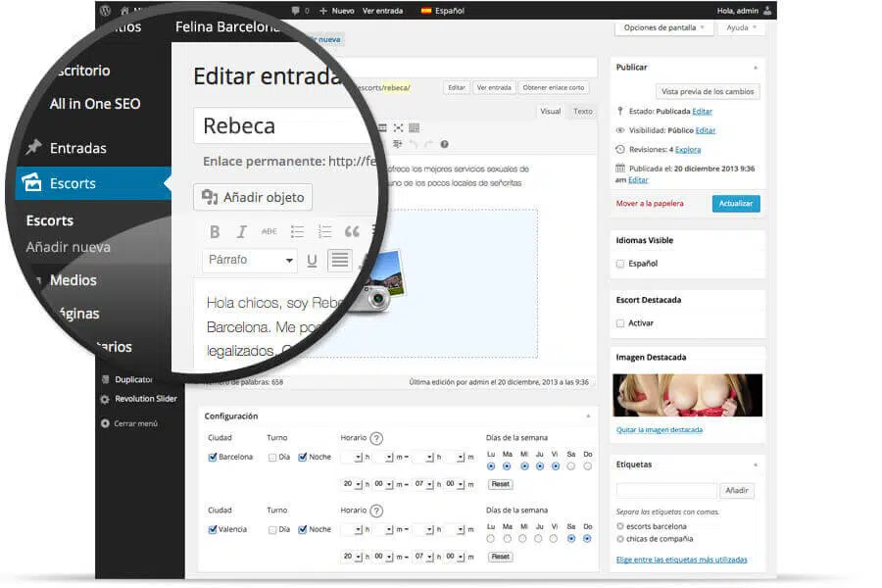The image size is (882, 588).
Task: Click Quitar la imagen destacada link
Action: 660,430
